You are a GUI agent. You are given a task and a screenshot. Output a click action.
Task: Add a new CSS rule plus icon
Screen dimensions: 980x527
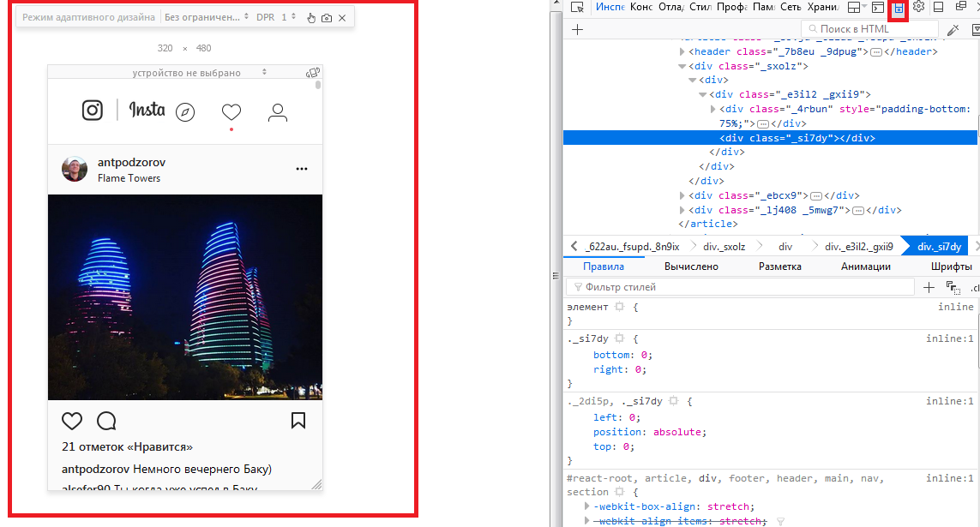point(929,287)
